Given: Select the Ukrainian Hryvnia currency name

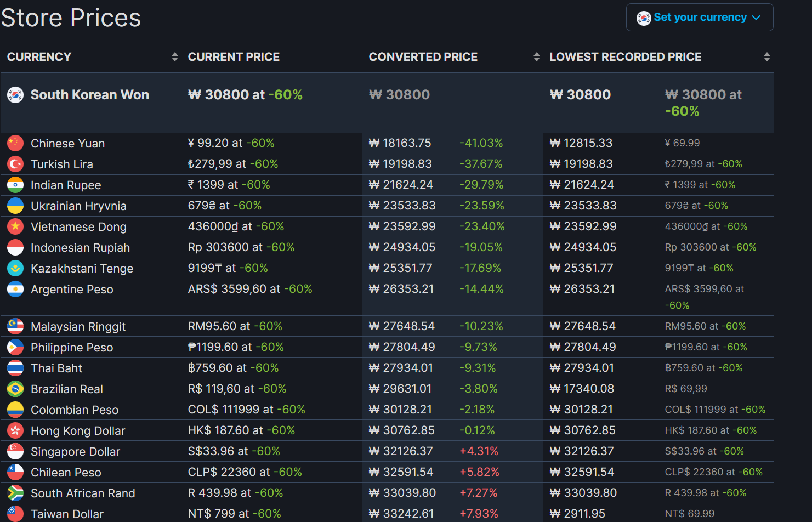Looking at the screenshot, I should pos(78,206).
